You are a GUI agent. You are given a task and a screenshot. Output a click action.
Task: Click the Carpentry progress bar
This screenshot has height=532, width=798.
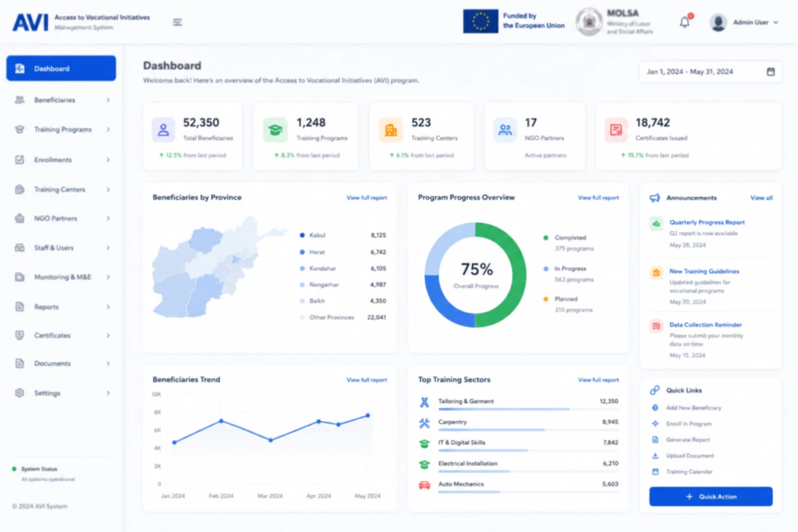point(528,430)
